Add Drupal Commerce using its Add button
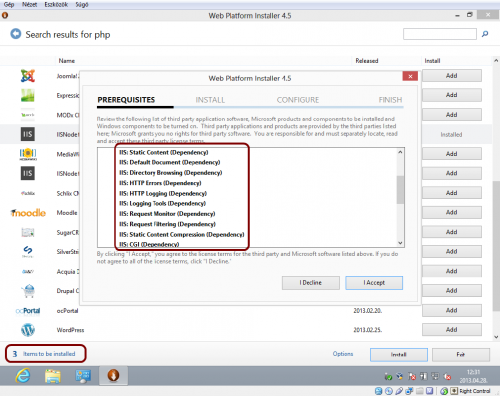This screenshot has width=500, height=396. [x=452, y=290]
